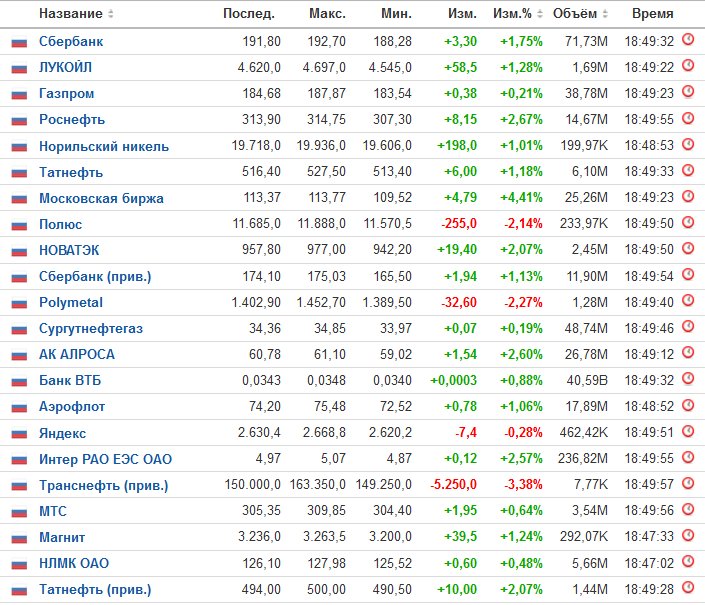Click the clock icon in the Банк ВТБ row

click(x=688, y=379)
